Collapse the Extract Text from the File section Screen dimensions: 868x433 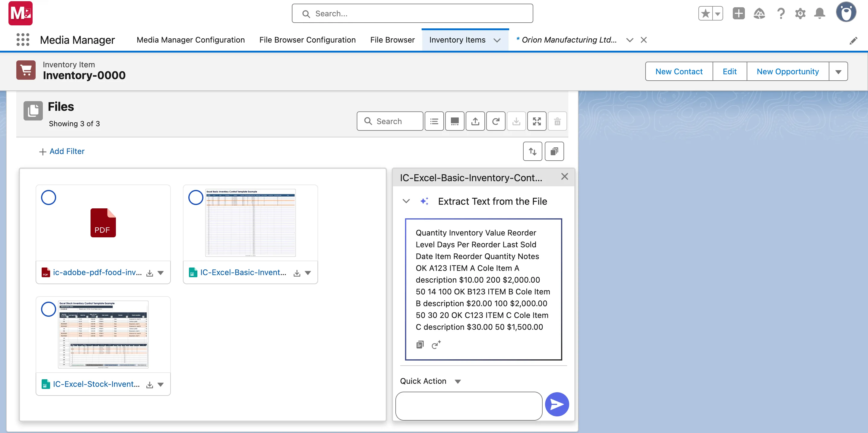(406, 201)
